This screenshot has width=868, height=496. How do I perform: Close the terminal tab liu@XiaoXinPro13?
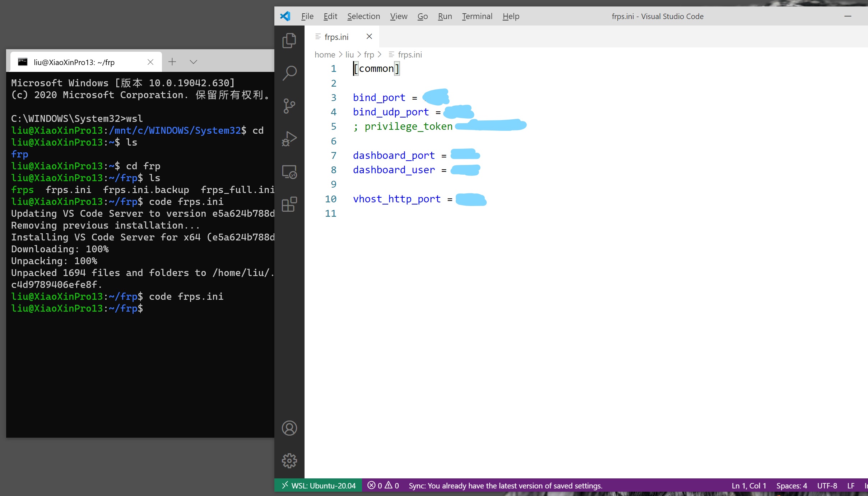pyautogui.click(x=150, y=62)
